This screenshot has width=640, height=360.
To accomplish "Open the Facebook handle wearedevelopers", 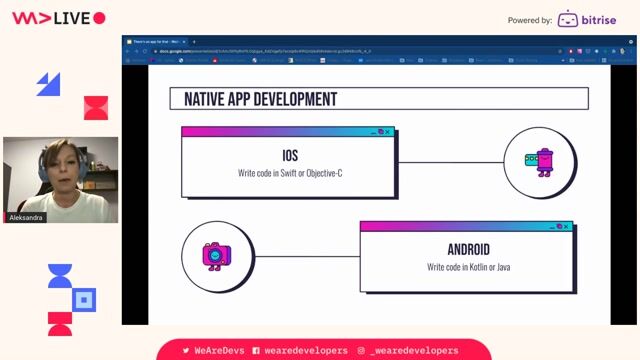I will pyautogui.click(x=300, y=350).
